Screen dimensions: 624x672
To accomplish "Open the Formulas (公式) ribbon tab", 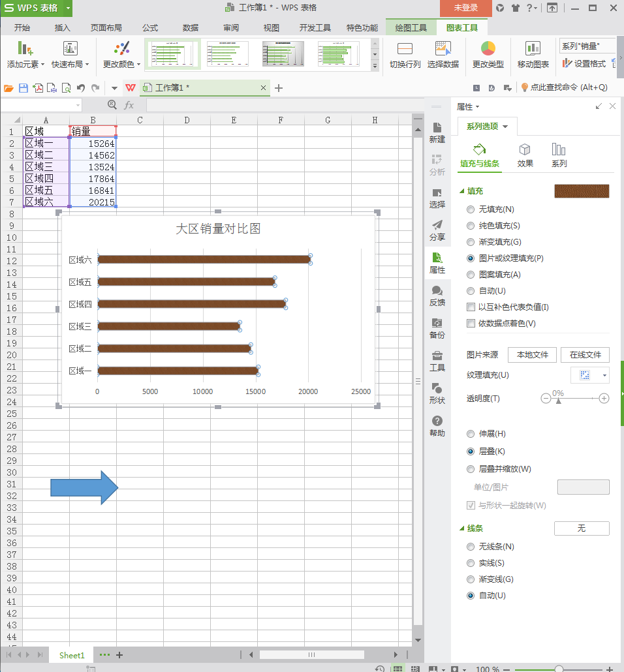I will 150,28.
